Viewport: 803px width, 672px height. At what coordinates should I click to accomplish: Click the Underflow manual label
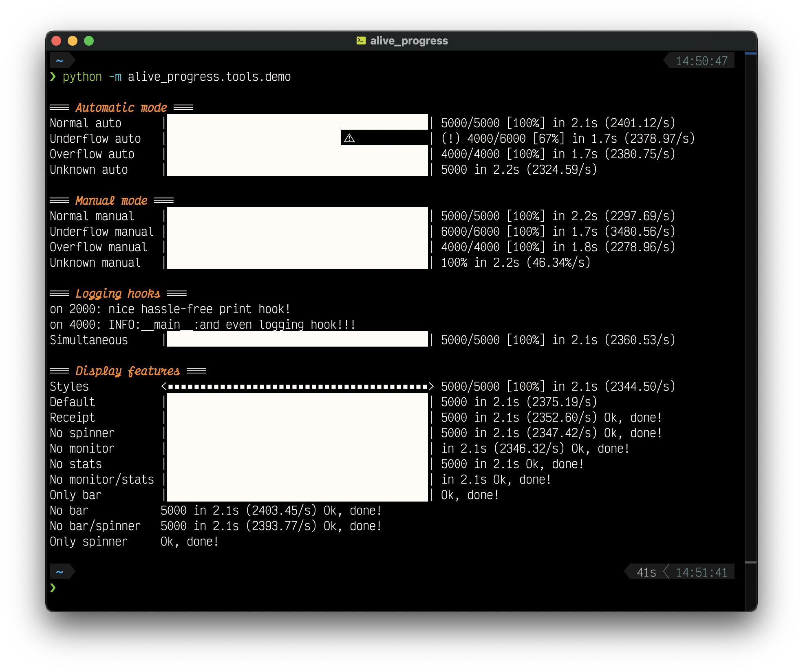[102, 232]
